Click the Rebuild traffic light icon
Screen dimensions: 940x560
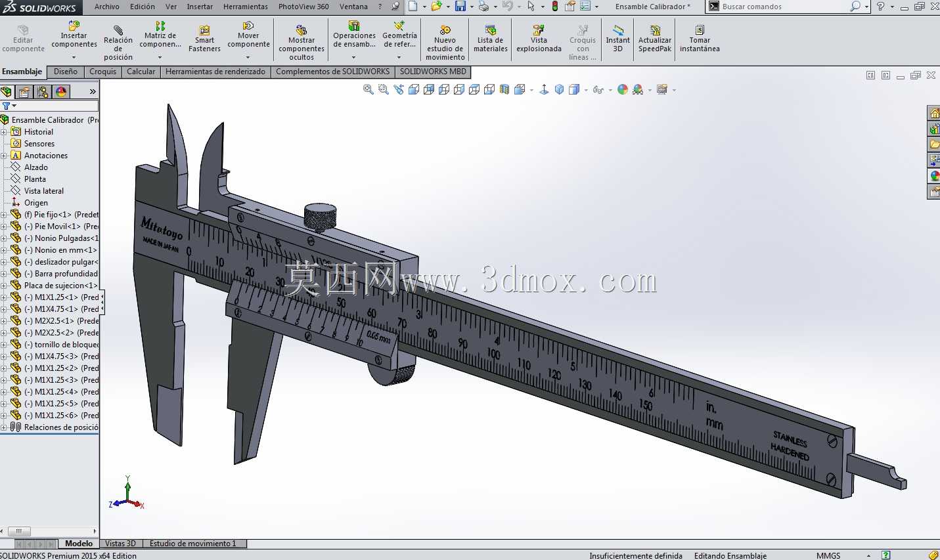pos(555,6)
